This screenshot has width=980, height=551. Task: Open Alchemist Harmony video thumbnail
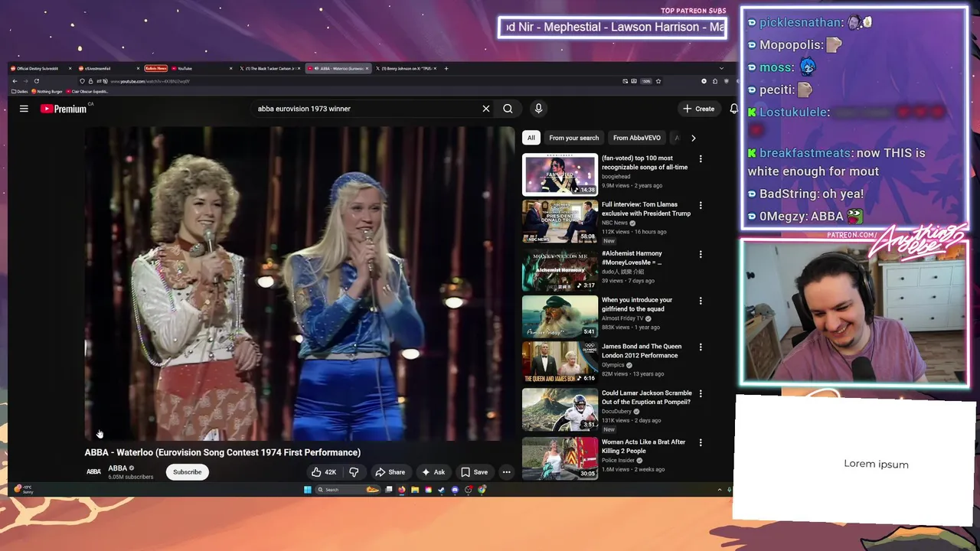[x=560, y=270]
